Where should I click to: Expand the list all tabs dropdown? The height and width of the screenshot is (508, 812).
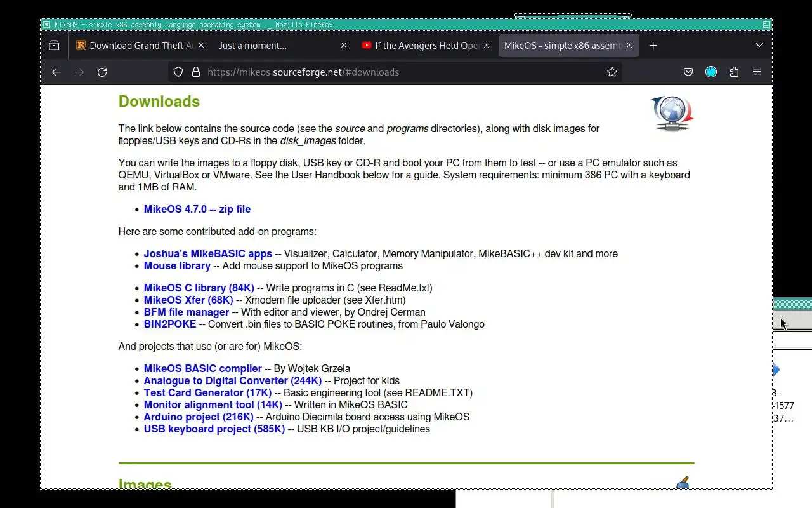759,46
